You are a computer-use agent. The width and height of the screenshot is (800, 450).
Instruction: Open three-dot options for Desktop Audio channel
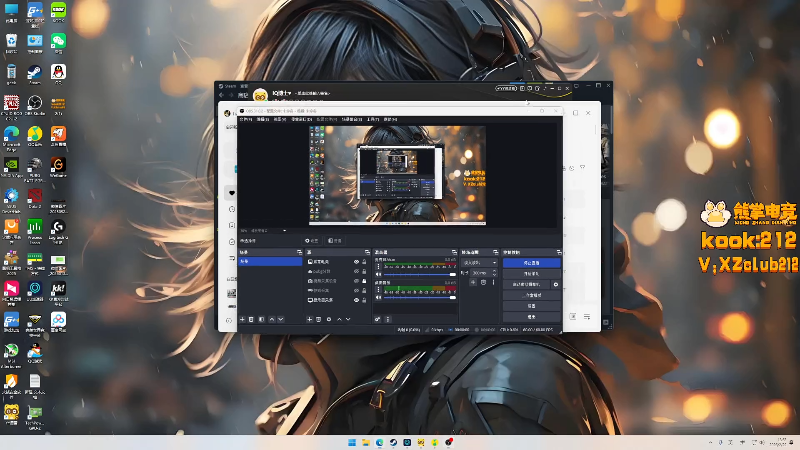[x=378, y=289]
